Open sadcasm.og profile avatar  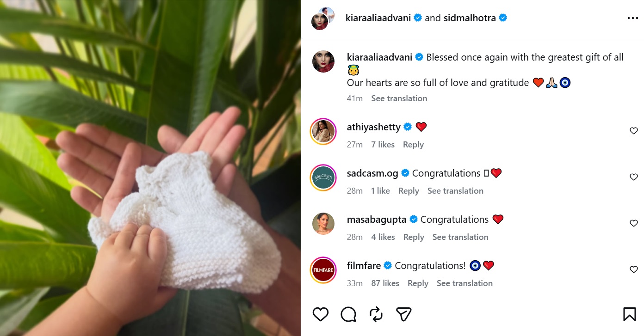(x=323, y=177)
